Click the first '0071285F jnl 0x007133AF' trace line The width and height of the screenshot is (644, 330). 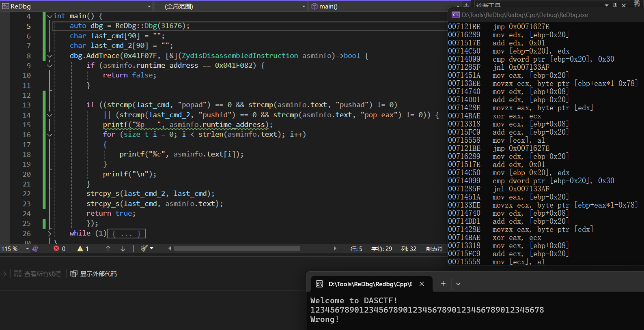tap(499, 67)
